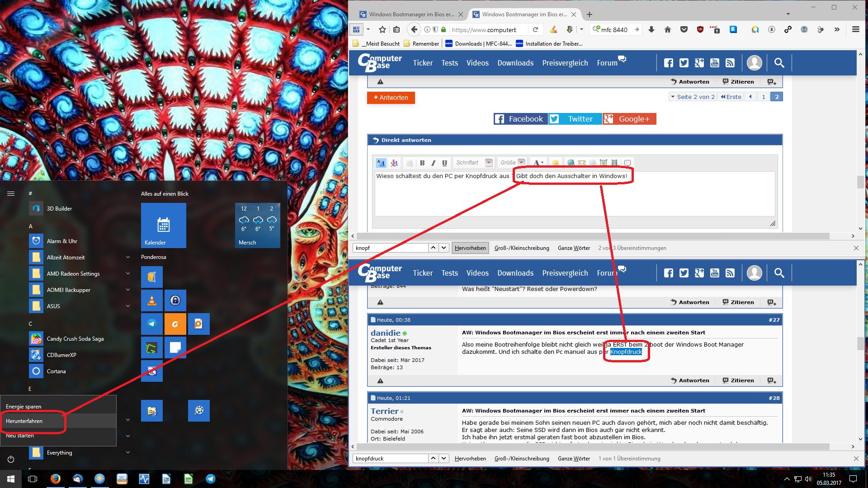Open danidie's user profile link
868x488 pixels.
(x=386, y=333)
